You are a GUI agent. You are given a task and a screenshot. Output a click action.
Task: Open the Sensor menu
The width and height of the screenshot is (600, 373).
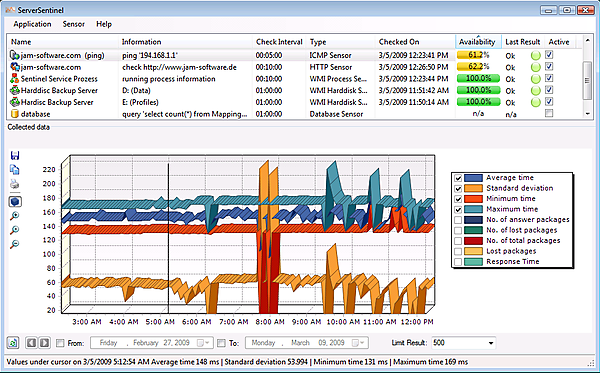pyautogui.click(x=73, y=24)
